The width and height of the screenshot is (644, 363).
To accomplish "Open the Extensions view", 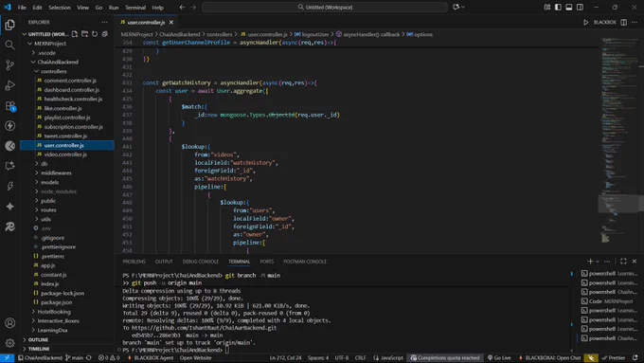I will point(9,105).
